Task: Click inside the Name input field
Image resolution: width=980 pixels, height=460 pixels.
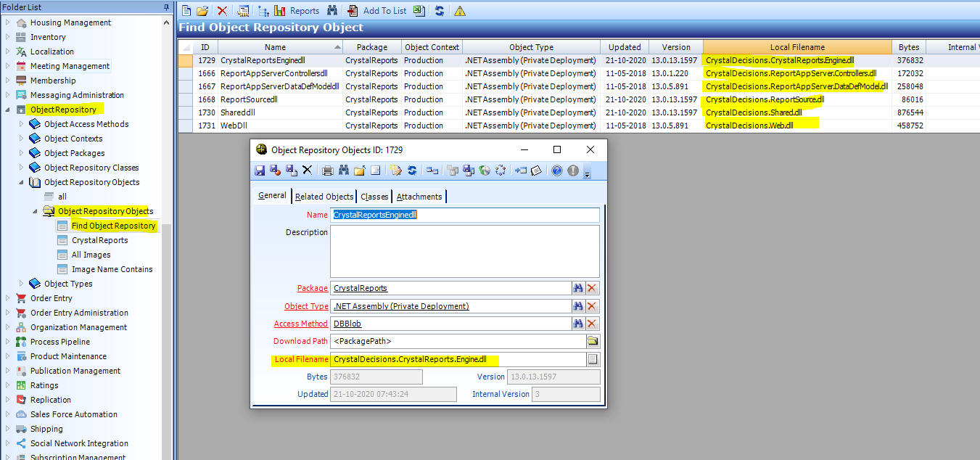Action: (x=464, y=214)
